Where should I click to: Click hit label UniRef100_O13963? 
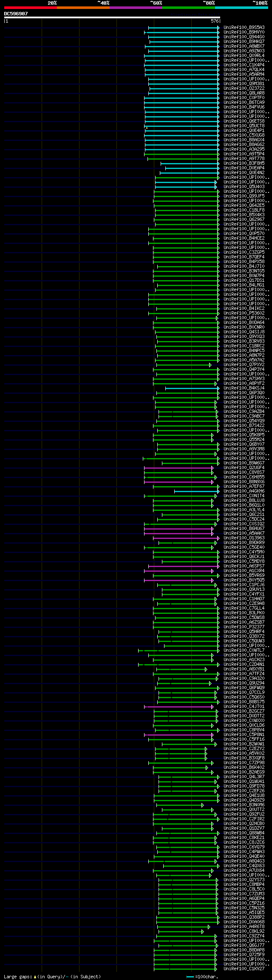[x=244, y=538]
